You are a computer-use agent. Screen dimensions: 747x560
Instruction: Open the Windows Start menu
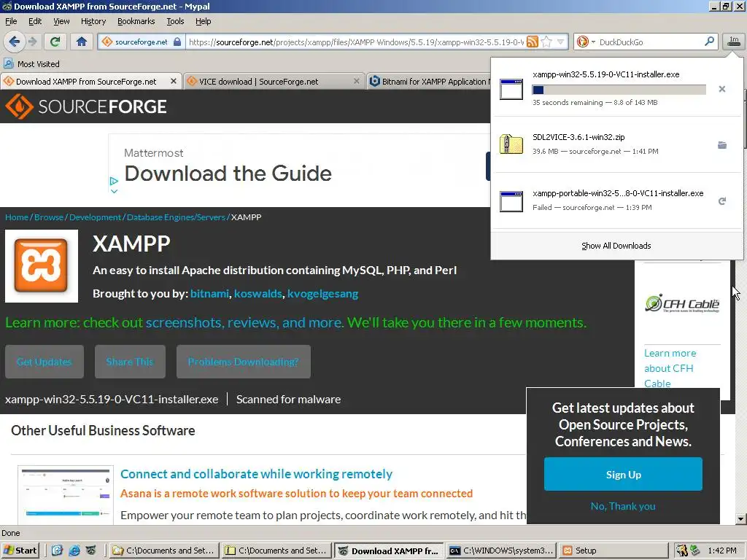pyautogui.click(x=20, y=551)
